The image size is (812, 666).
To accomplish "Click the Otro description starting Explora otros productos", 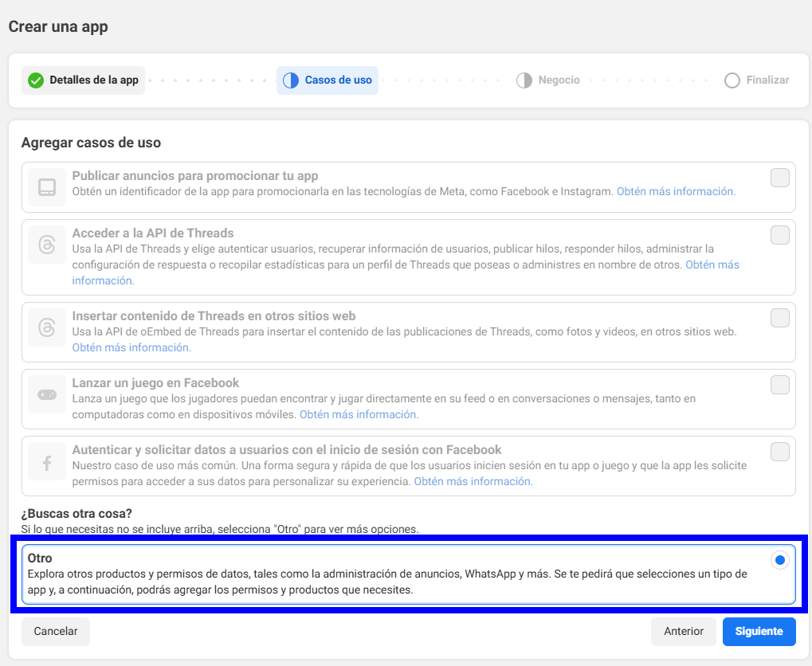I will click(x=387, y=582).
